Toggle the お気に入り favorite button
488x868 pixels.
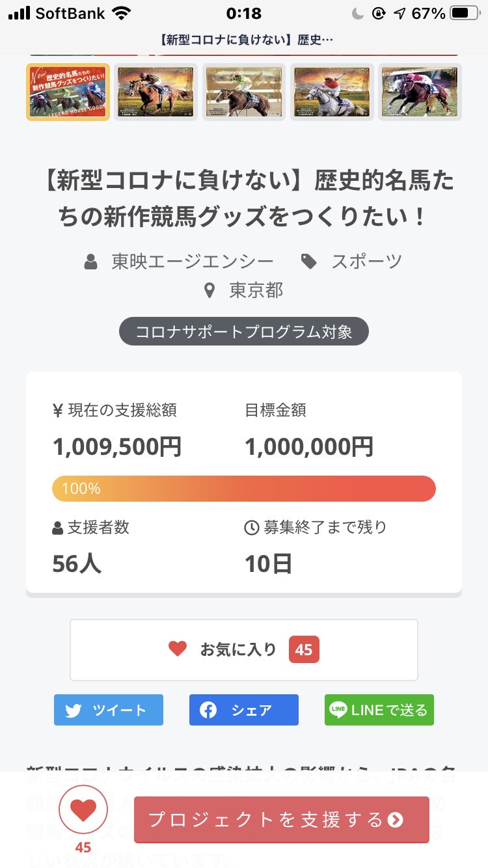[x=244, y=649]
